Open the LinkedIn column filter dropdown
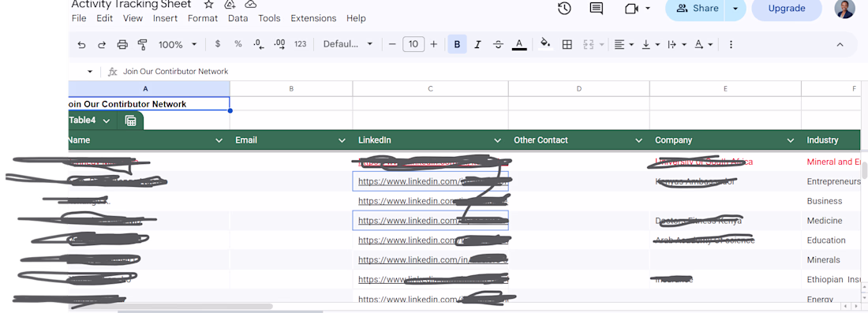 pyautogui.click(x=498, y=140)
